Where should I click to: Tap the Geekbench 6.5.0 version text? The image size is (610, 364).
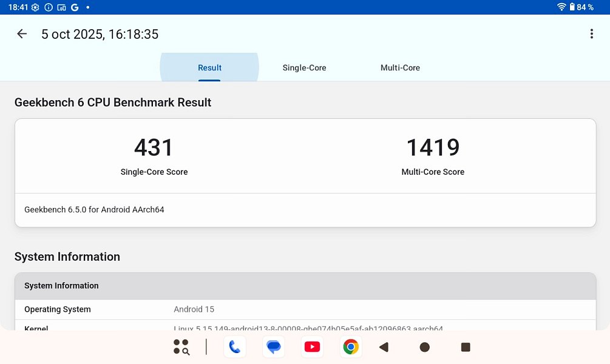[x=94, y=210]
